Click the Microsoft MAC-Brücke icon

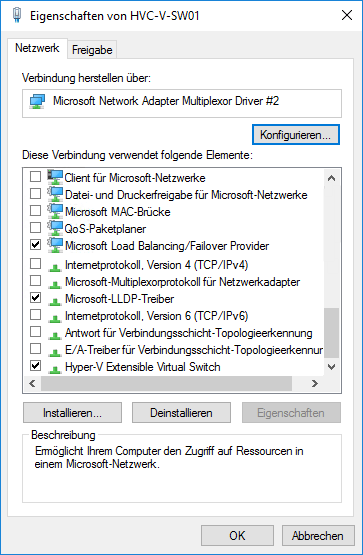[x=55, y=211]
